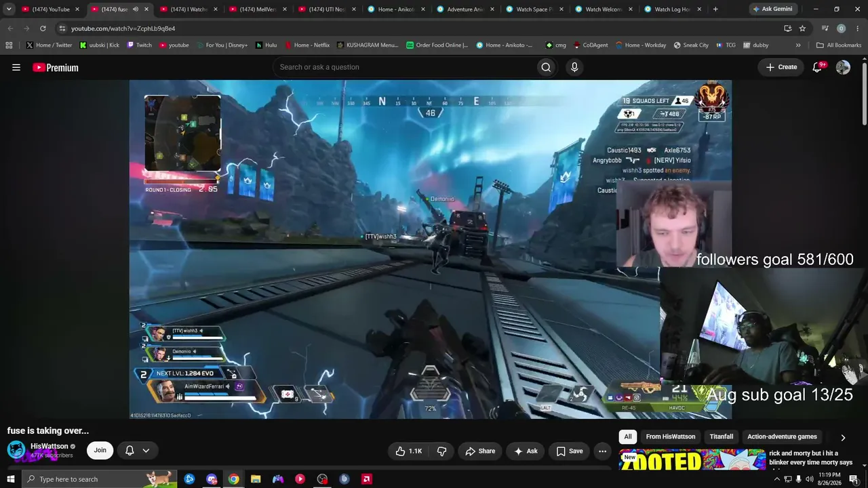868x488 pixels.
Task: Open Chrome media controls icon
Action: click(825, 28)
